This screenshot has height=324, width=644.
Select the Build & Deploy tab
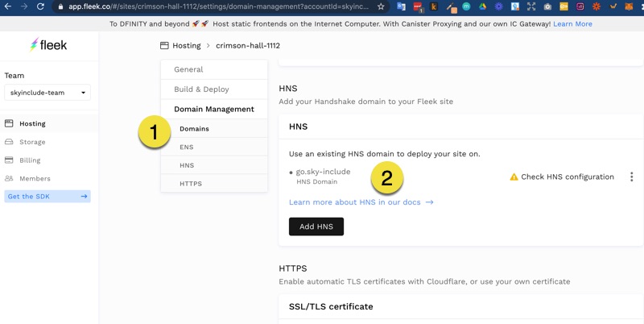pos(201,89)
